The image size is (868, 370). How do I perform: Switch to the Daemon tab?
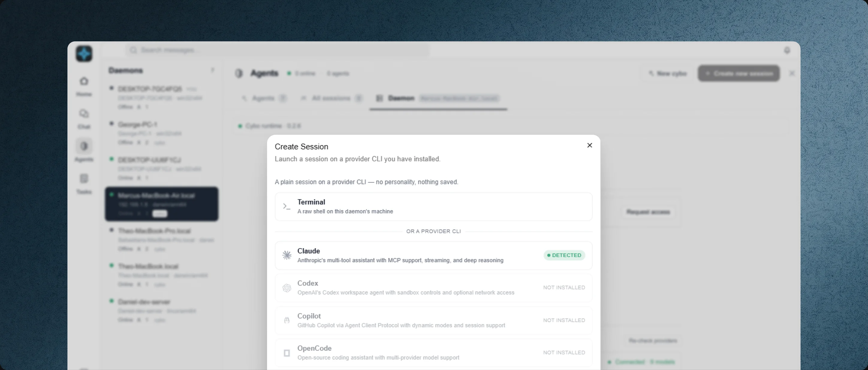(x=438, y=98)
